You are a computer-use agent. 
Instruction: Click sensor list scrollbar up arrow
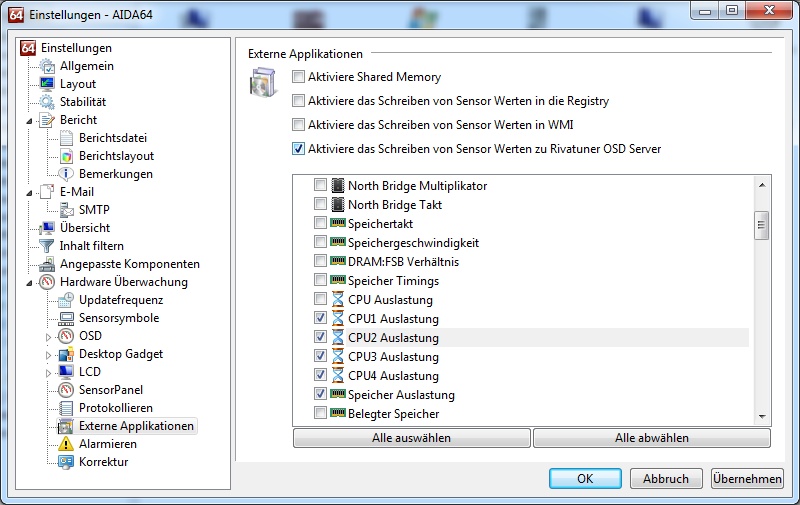(x=762, y=185)
